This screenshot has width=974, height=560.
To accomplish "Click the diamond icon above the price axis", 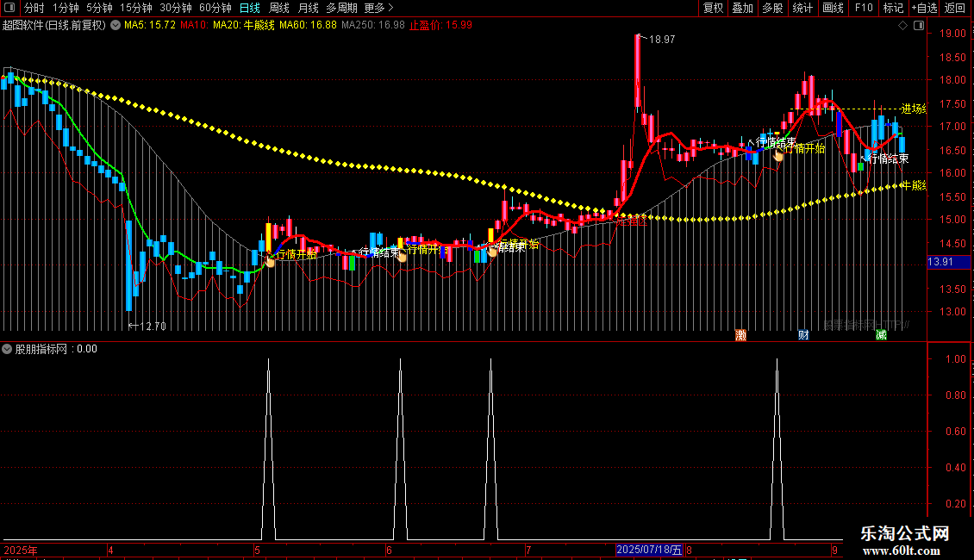I will (902, 26).
